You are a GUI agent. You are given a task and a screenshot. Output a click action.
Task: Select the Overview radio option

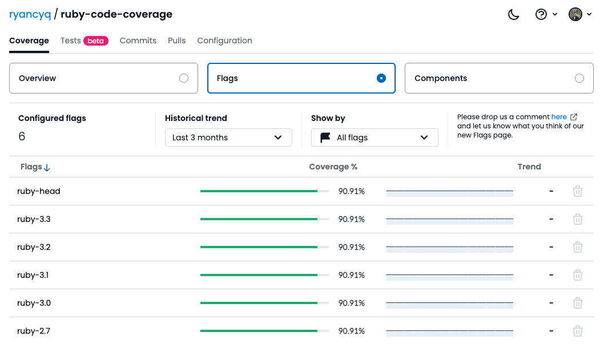pyautogui.click(x=184, y=78)
